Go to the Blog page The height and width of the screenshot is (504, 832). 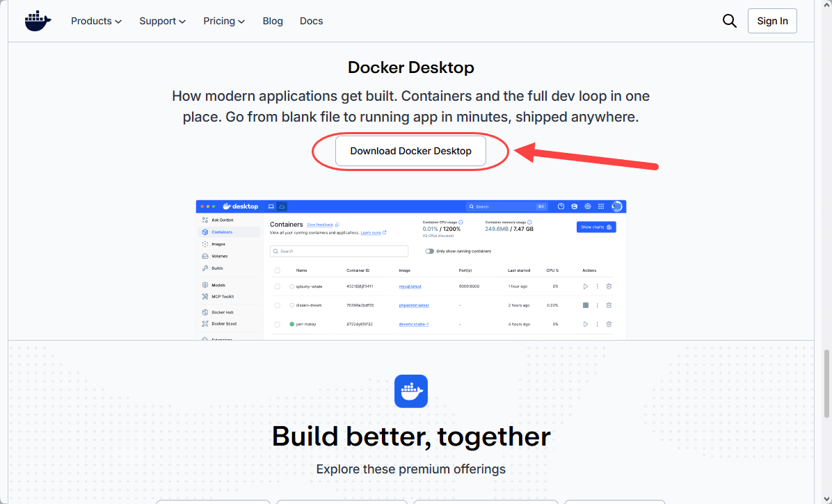tap(273, 21)
